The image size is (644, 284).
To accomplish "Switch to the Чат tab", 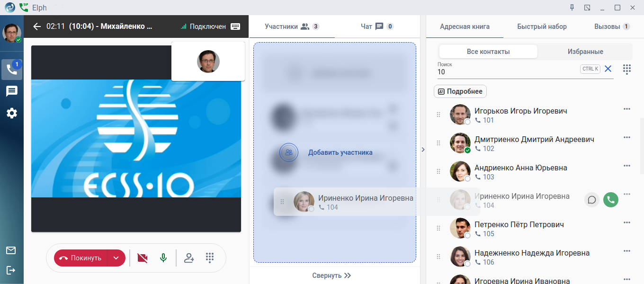I will pyautogui.click(x=377, y=27).
